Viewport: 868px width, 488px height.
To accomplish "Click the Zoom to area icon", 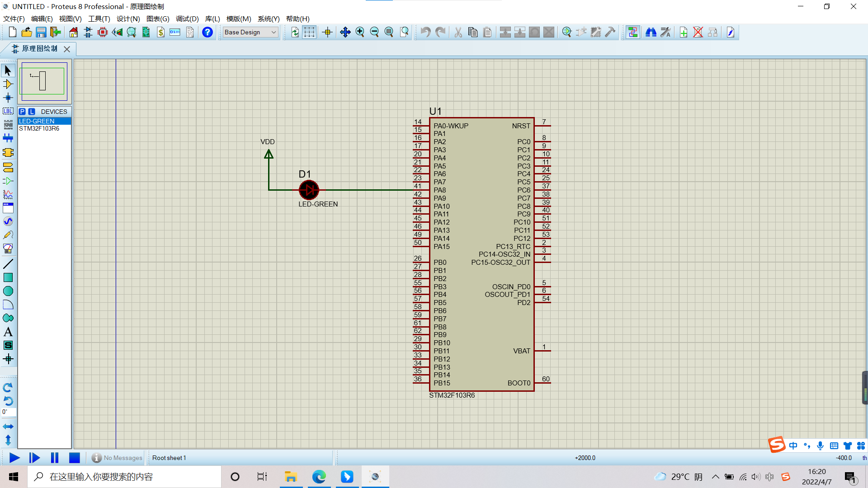I will click(x=404, y=32).
